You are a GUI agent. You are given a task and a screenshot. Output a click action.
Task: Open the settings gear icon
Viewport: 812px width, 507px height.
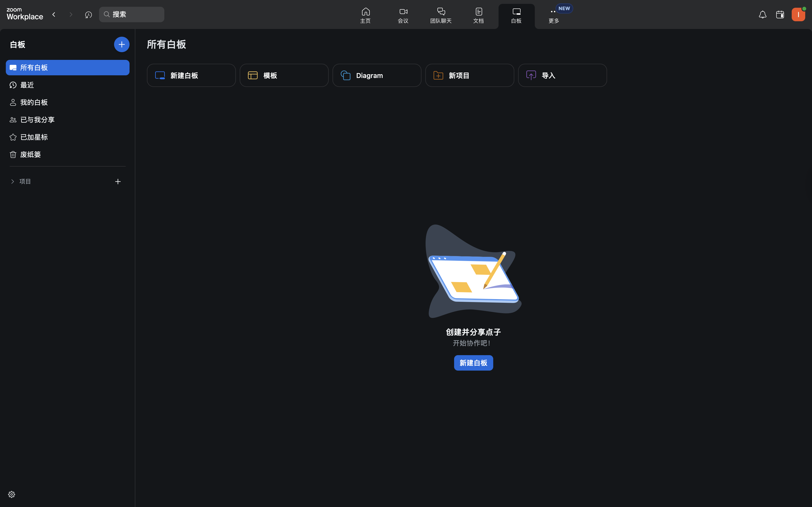[x=11, y=494]
